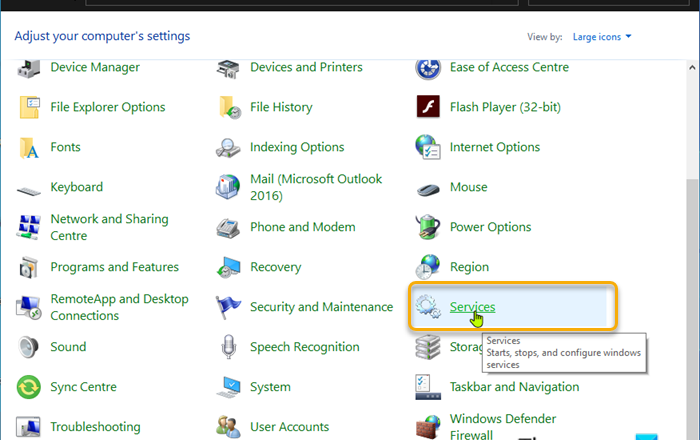
Task: Open the File History link
Action: click(281, 107)
